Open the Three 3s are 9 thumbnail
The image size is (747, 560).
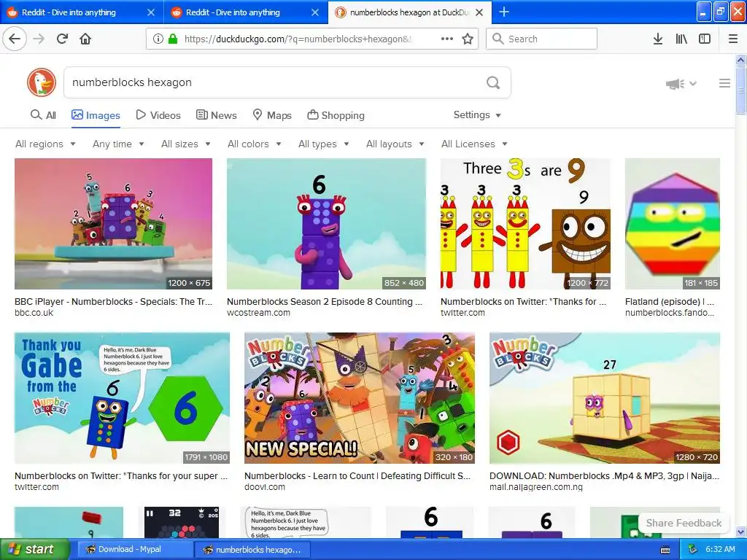tap(525, 224)
